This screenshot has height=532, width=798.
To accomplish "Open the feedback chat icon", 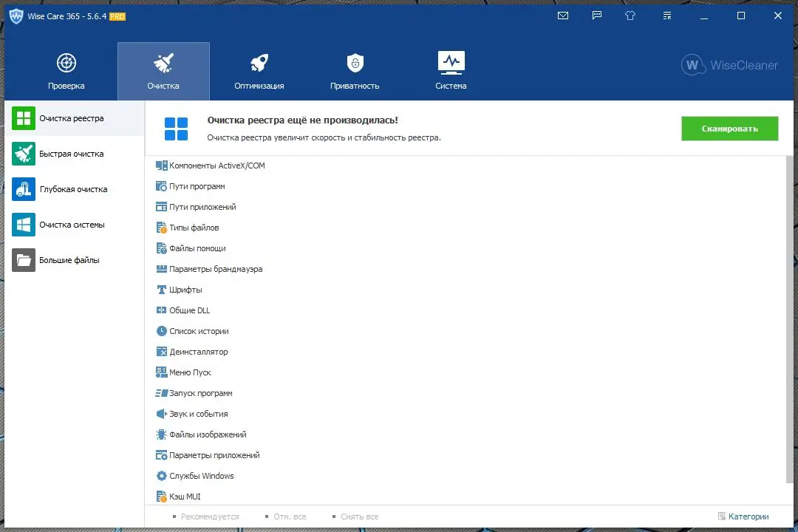I will tap(597, 16).
